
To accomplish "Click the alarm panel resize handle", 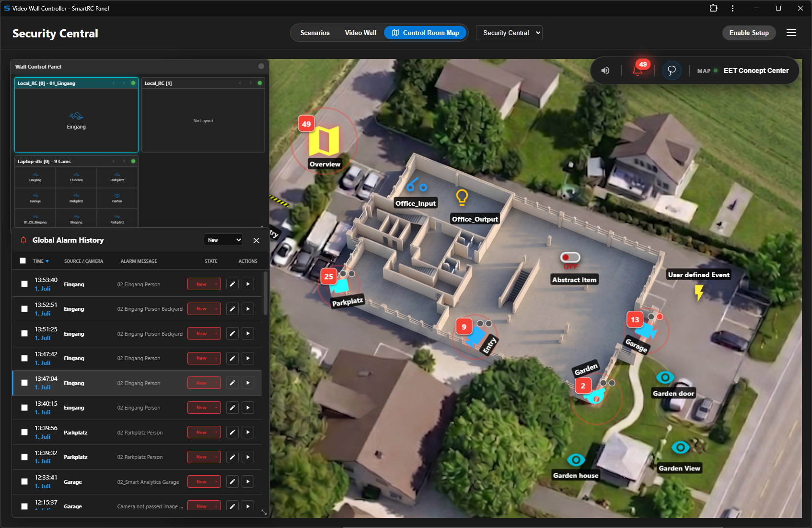I will coord(264,512).
